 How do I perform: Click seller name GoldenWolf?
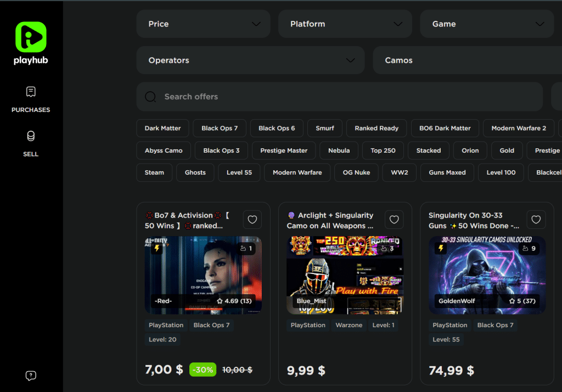(457, 301)
